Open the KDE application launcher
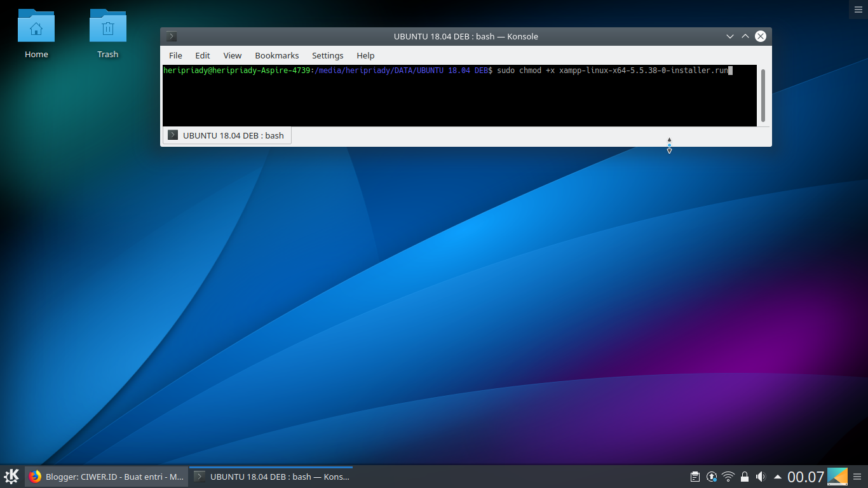Image resolution: width=868 pixels, height=488 pixels. pos(11,477)
